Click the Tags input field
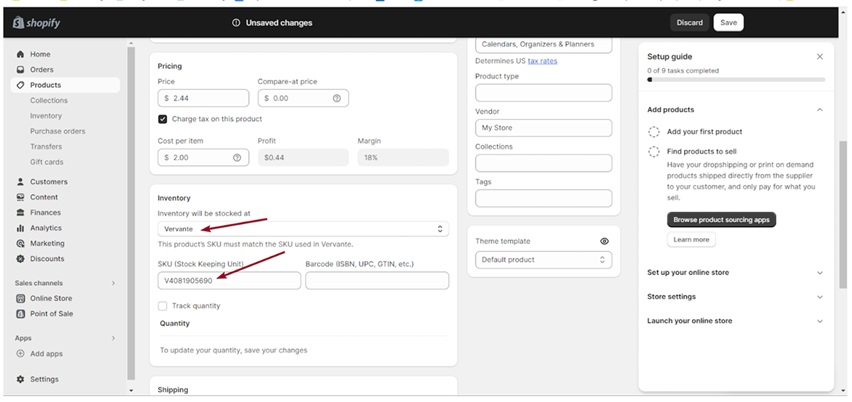The width and height of the screenshot is (852, 402). (543, 198)
